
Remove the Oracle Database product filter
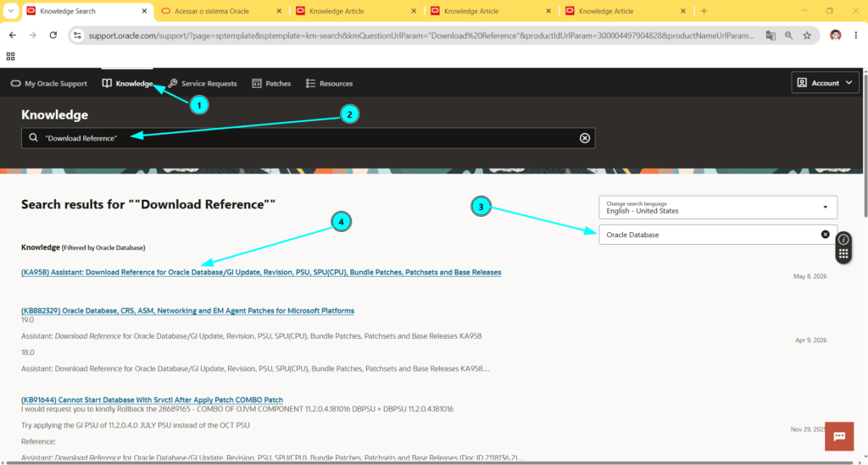coord(825,235)
